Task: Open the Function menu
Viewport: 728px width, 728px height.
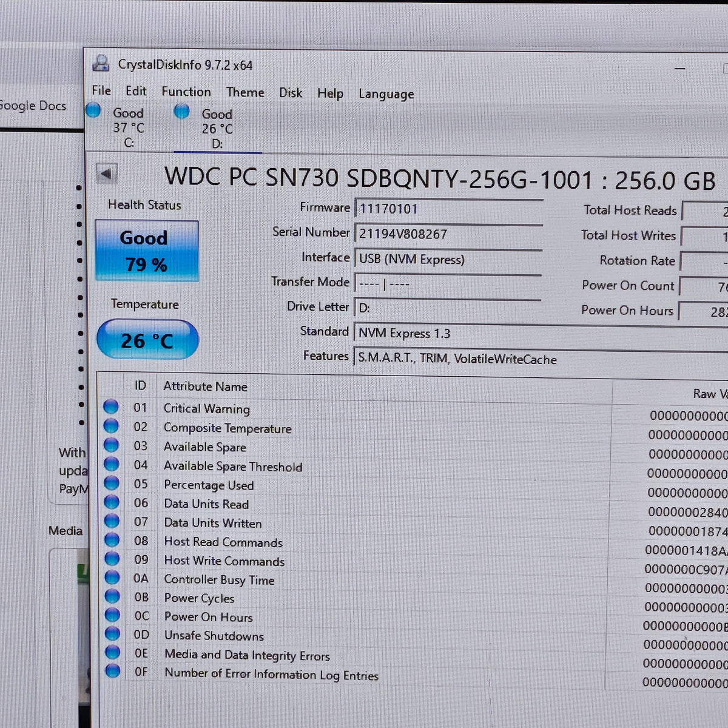Action: pos(186,92)
